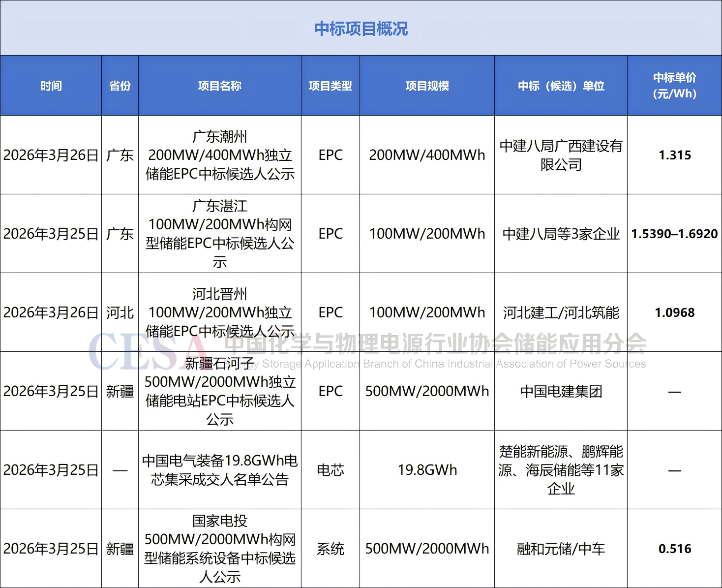The image size is (722, 588).
Task: Click the 系统 project type cell
Action: [330, 549]
